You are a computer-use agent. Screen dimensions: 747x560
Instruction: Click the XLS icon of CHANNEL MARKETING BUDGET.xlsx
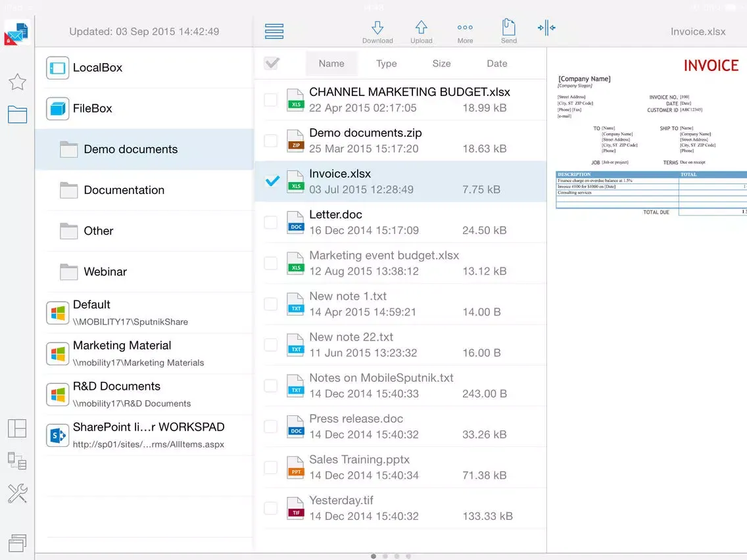[x=295, y=100]
